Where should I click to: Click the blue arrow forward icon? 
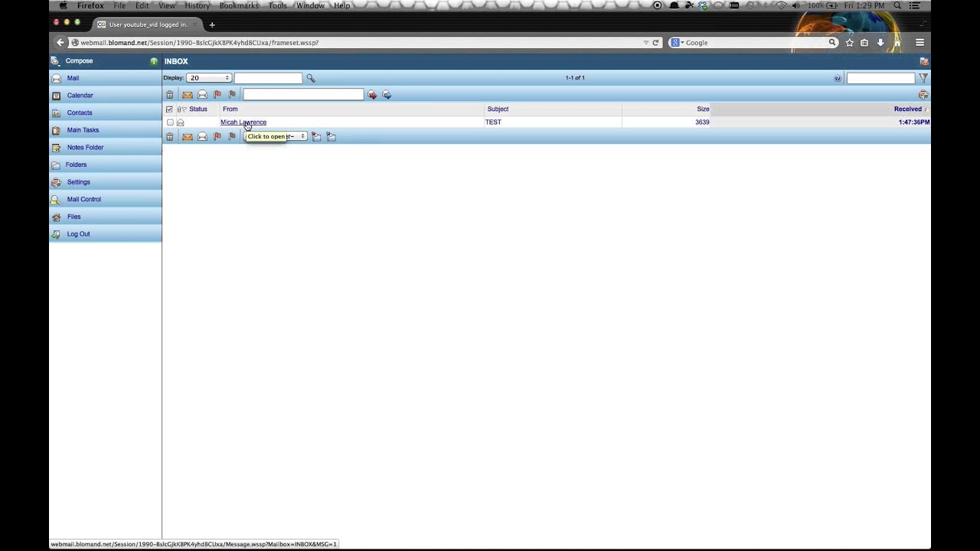(387, 95)
